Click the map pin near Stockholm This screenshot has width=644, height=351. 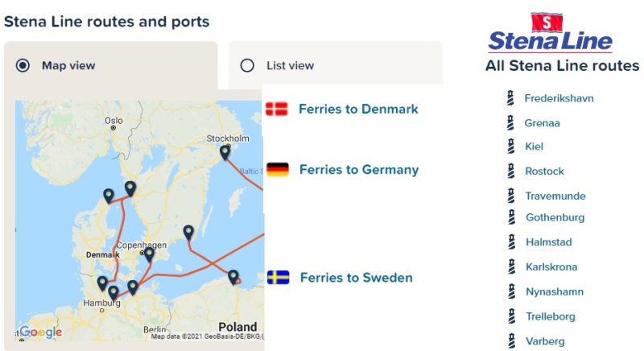coord(225,152)
